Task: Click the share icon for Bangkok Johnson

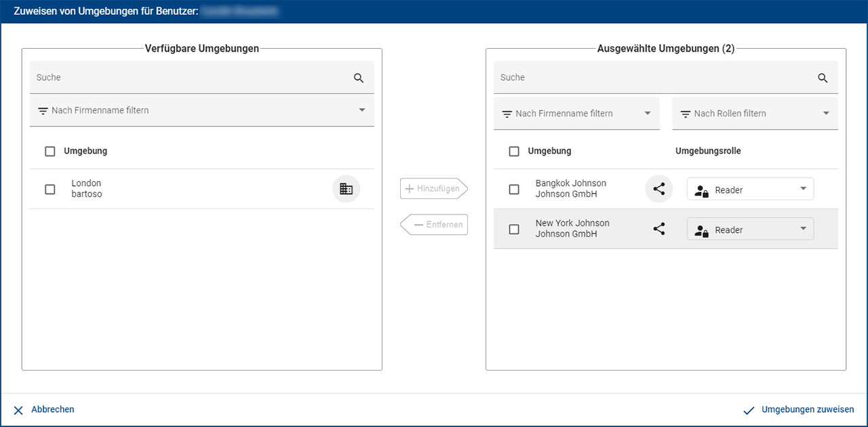Action: pos(658,189)
